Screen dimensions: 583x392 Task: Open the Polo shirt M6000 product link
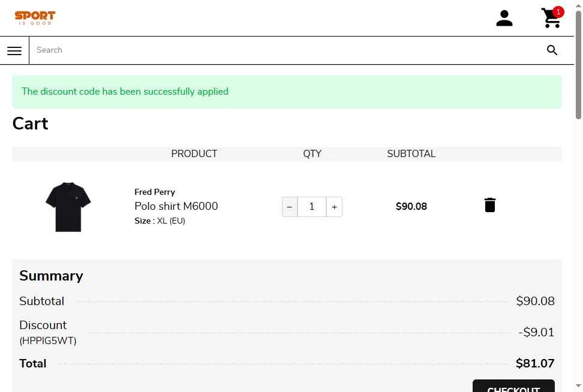click(x=176, y=206)
